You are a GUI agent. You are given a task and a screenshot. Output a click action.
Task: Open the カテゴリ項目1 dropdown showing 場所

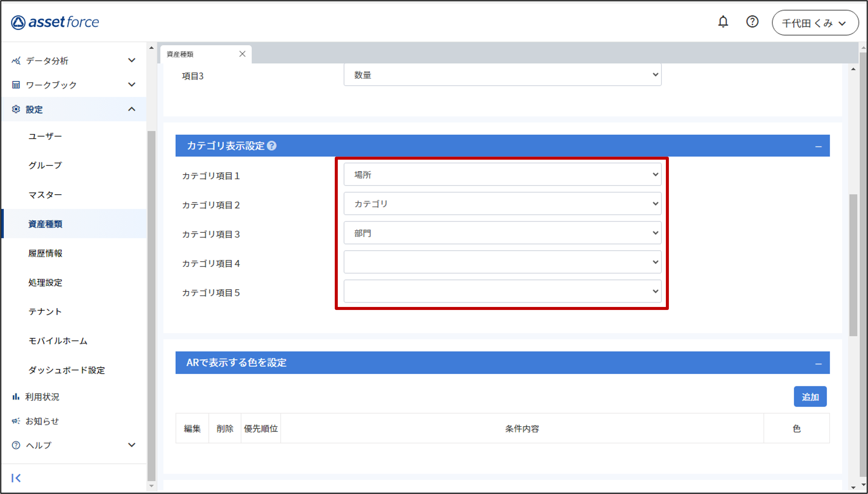502,174
